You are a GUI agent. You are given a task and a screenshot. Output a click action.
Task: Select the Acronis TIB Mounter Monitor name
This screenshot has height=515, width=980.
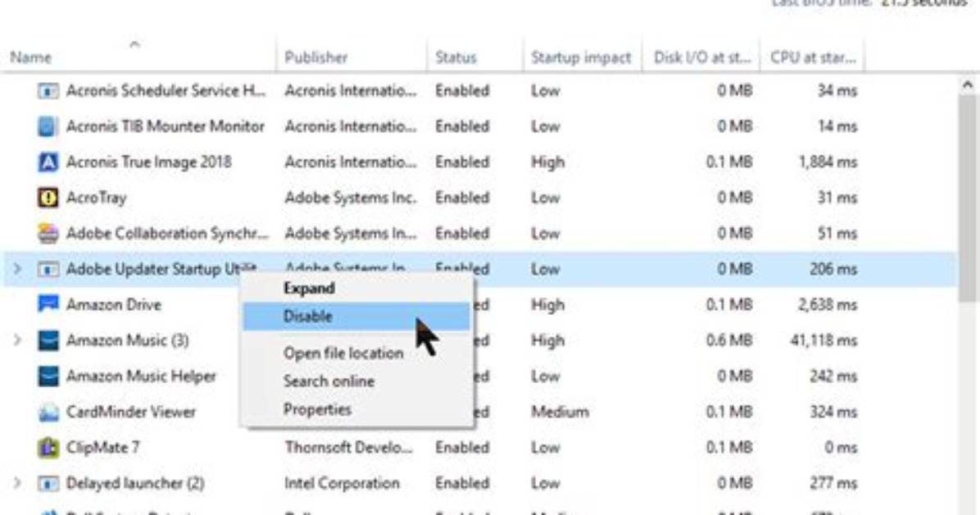coord(165,126)
